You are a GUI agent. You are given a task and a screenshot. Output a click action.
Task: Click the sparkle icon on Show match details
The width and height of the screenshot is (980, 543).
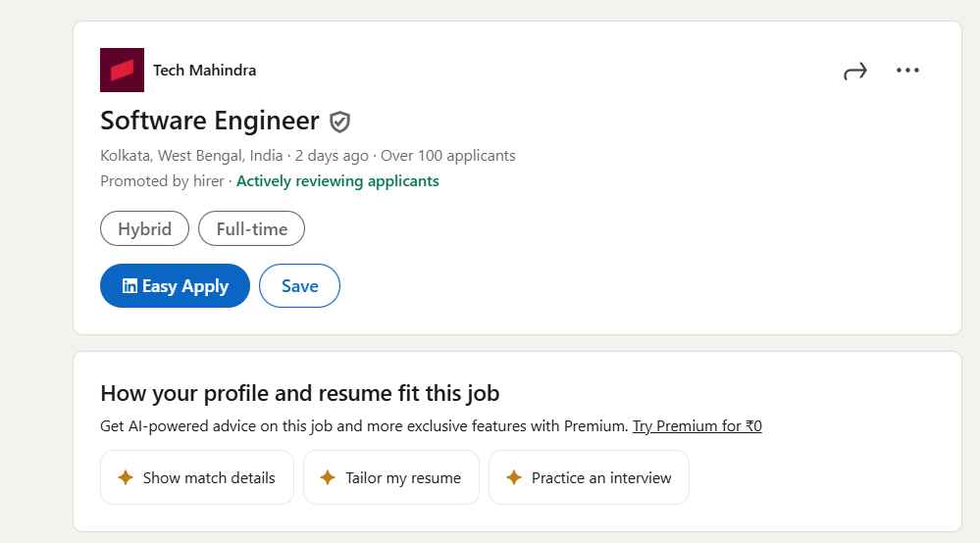[126, 478]
